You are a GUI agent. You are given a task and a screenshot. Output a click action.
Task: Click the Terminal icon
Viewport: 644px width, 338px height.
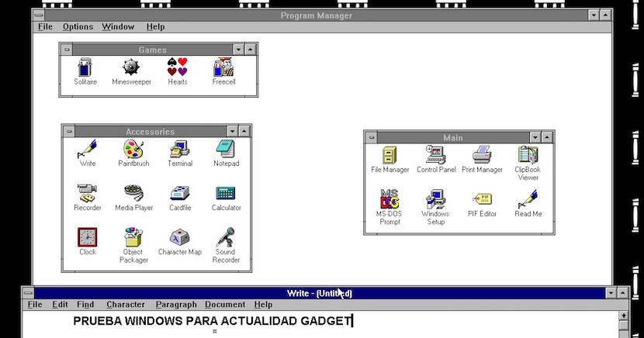[x=180, y=149]
